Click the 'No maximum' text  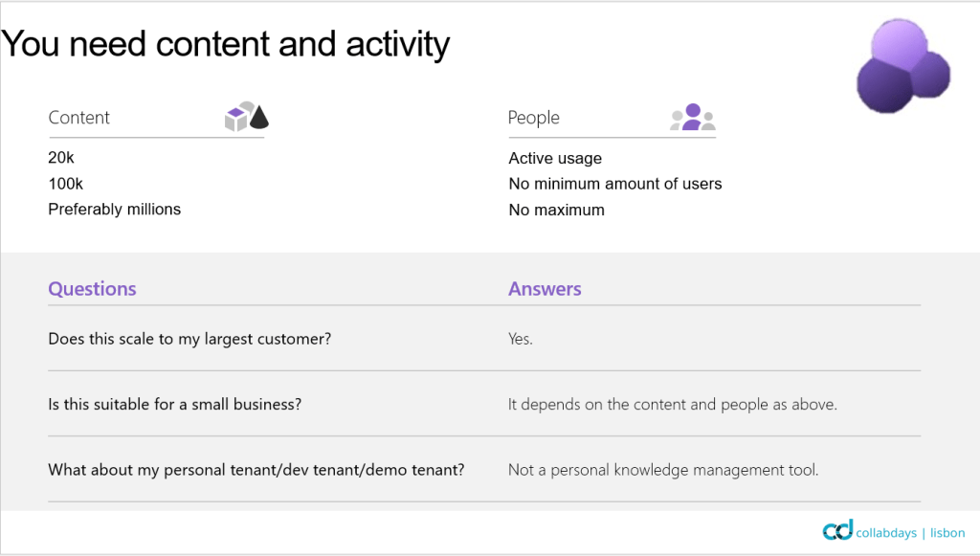coord(556,210)
